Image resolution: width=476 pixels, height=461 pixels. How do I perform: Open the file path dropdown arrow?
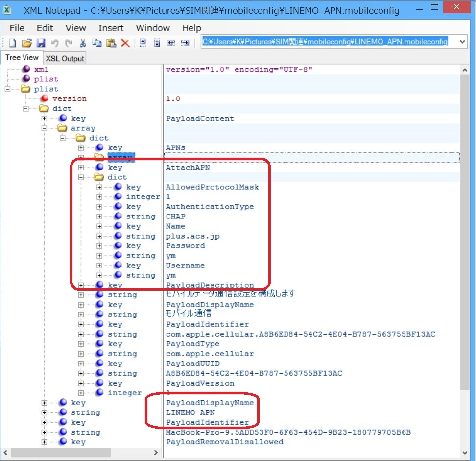[462, 42]
